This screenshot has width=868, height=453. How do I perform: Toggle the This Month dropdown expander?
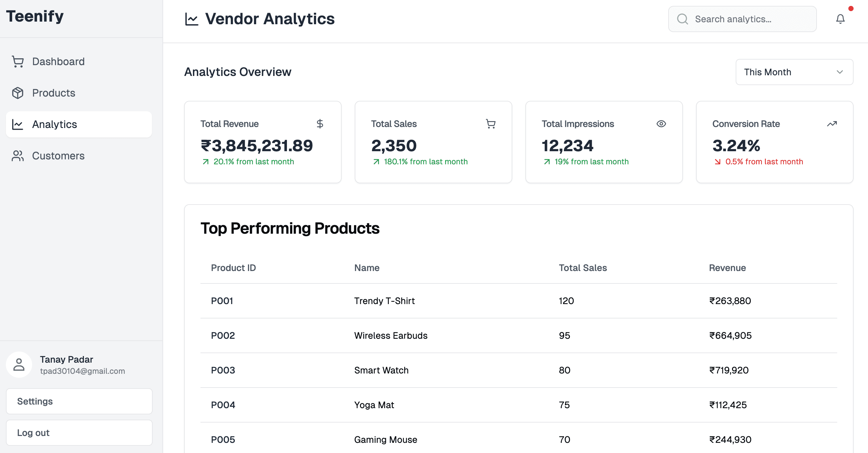(x=839, y=72)
